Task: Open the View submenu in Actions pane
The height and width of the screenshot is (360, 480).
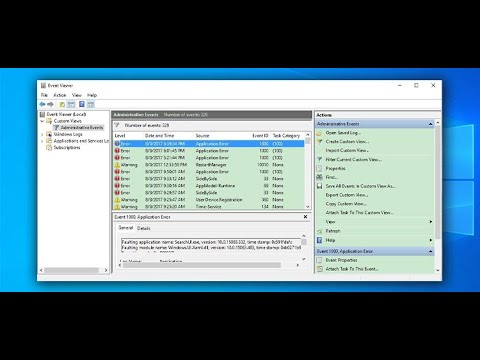Action: 375,222
